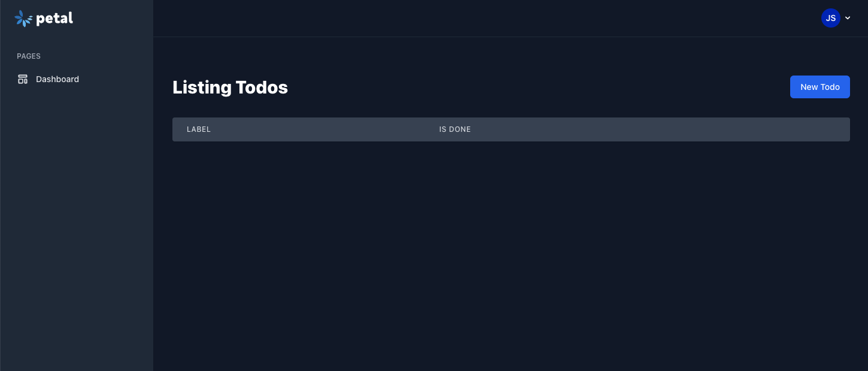Click header row blank space right of IS DONE

click(x=658, y=129)
